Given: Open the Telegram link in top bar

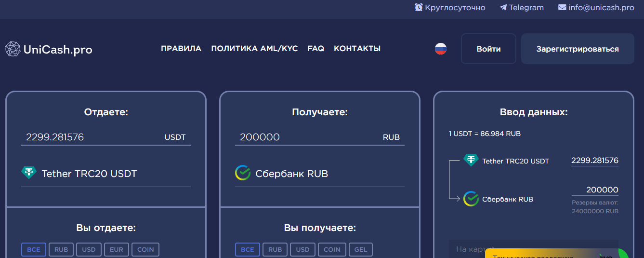Looking at the screenshot, I should pyautogui.click(x=526, y=8).
